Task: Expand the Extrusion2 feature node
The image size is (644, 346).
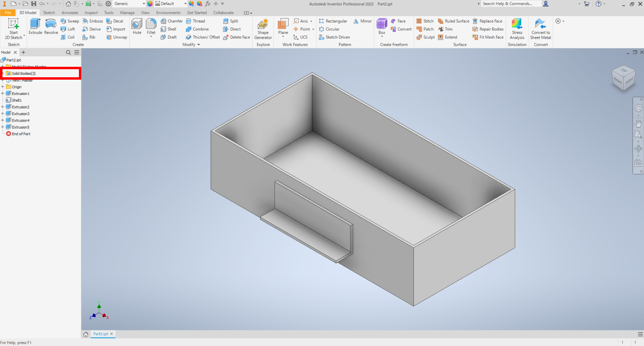Action: point(3,107)
